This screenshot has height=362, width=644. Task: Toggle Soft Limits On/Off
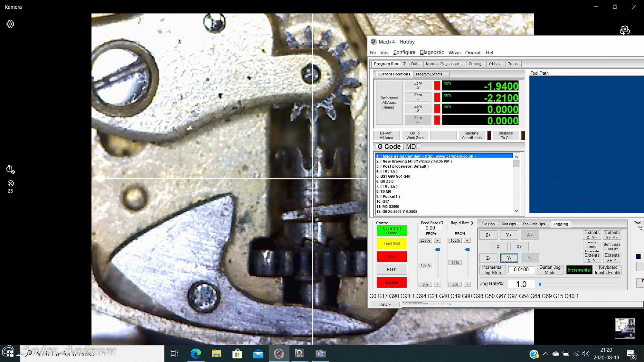point(612,247)
